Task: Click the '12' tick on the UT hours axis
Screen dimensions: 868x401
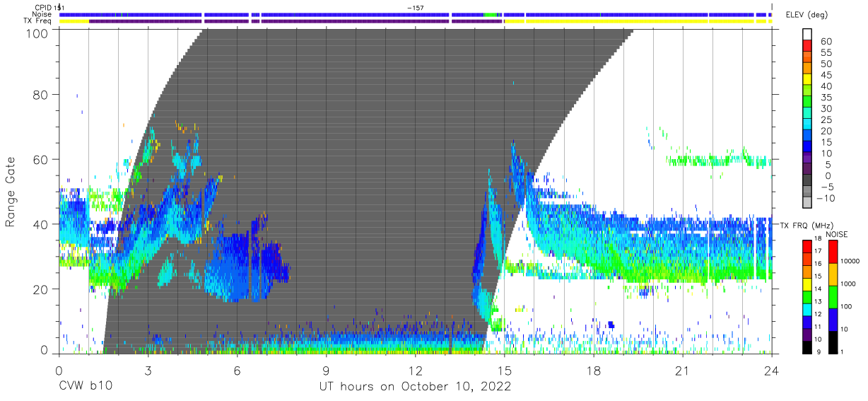Action: 416,370
